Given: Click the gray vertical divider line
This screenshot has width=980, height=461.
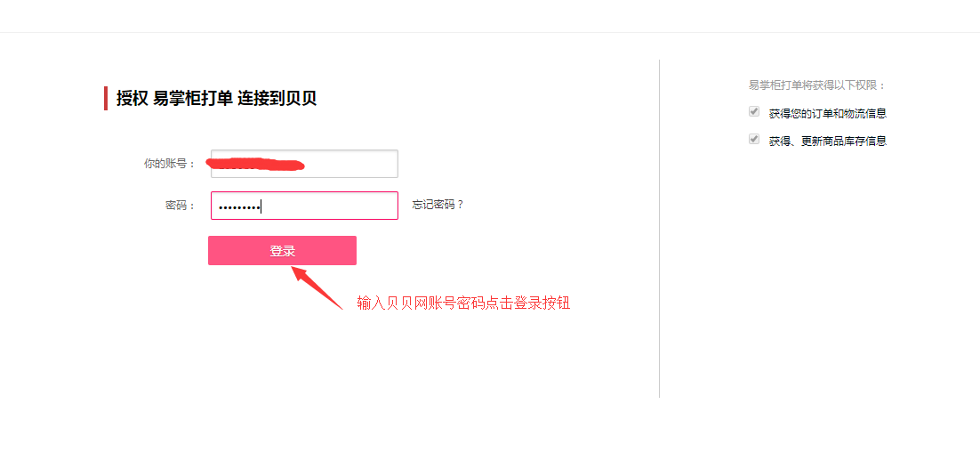Looking at the screenshot, I should pos(659,229).
